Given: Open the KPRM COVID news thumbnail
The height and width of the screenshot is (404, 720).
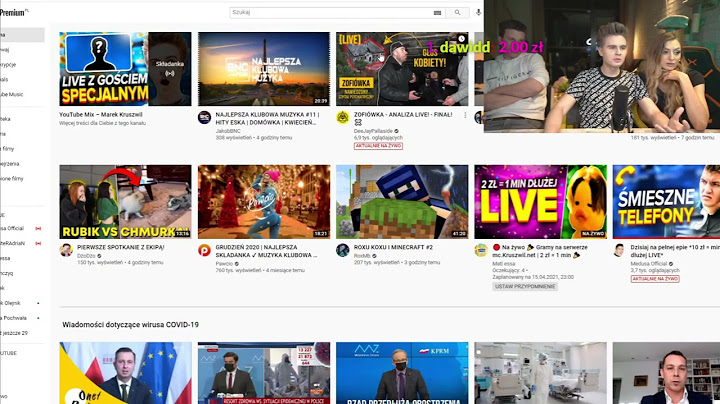Looking at the screenshot, I should coord(402,373).
